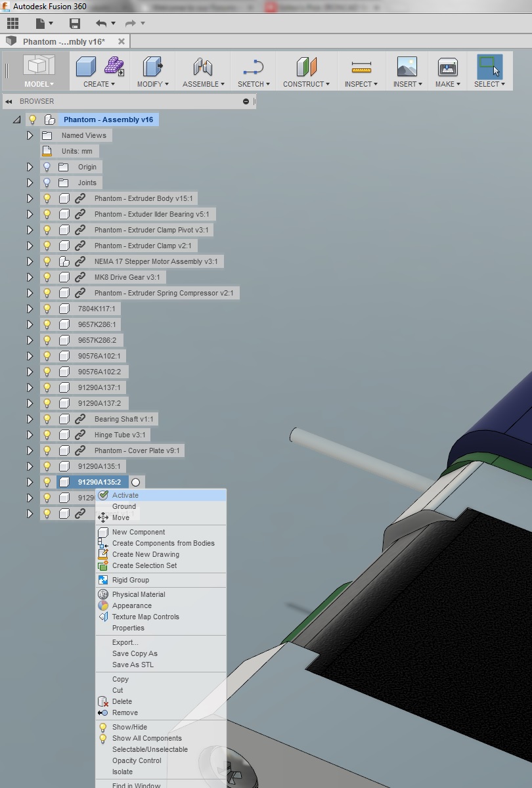Click the Modify press-pull icon
The height and width of the screenshot is (788, 532).
[152, 67]
